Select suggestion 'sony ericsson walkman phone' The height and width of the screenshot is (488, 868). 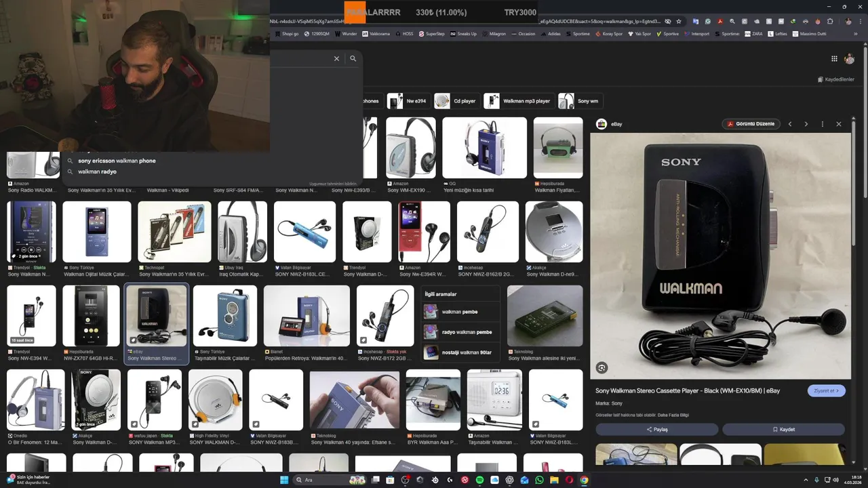(117, 161)
